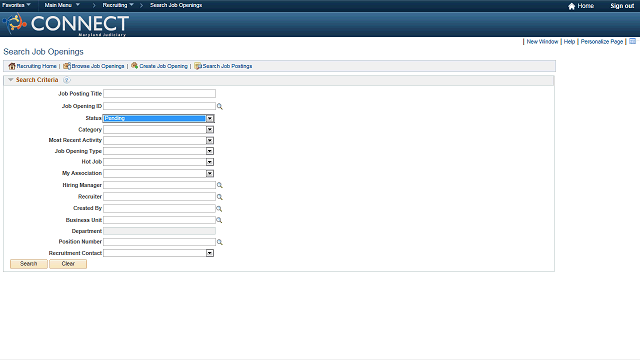
Task: Open lookup for Created By field
Action: (x=219, y=209)
